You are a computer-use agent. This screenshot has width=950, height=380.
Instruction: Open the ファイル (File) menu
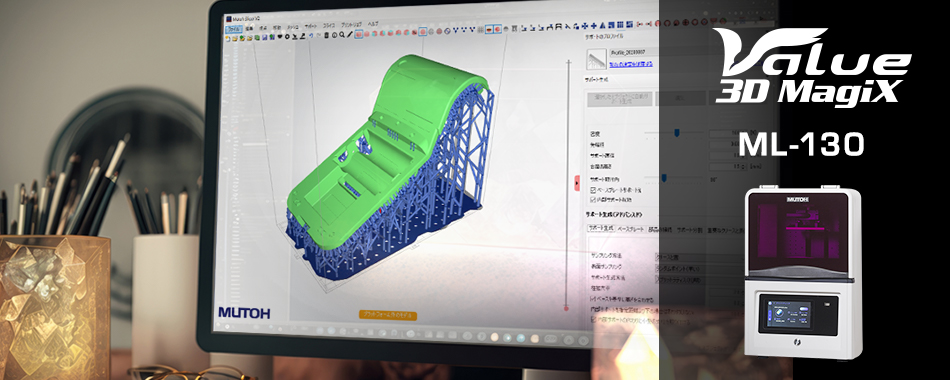tap(233, 29)
